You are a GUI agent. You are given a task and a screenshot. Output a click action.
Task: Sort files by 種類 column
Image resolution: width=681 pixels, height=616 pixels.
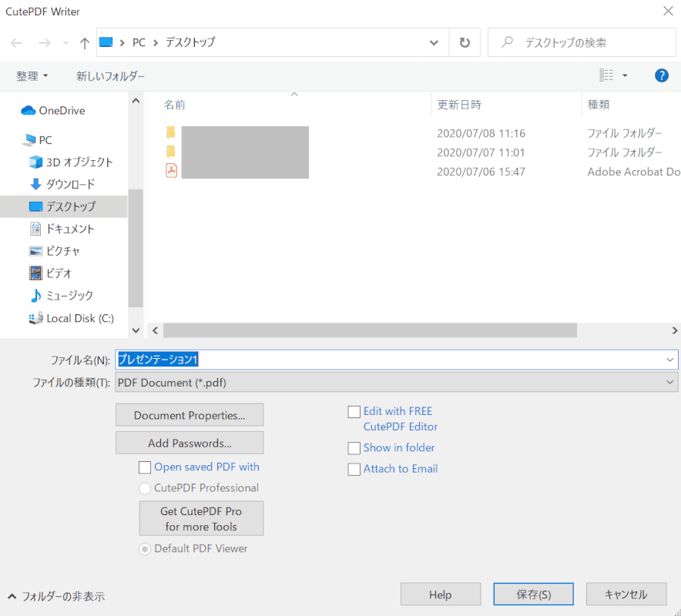coord(599,105)
